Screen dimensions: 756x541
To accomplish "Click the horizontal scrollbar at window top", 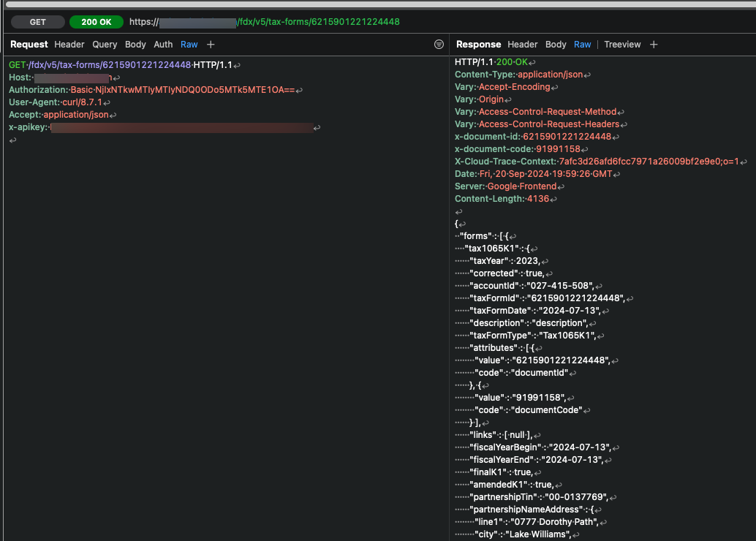I will tap(378, 4).
